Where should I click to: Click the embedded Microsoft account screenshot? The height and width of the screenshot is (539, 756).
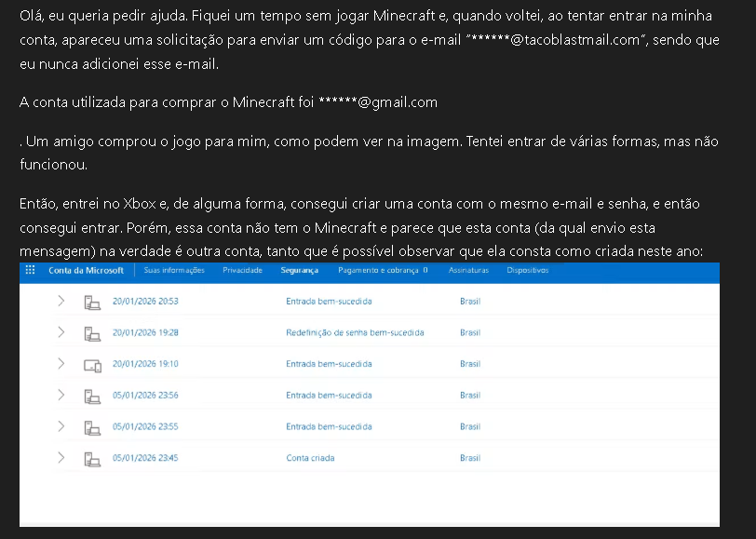pyautogui.click(x=370, y=395)
